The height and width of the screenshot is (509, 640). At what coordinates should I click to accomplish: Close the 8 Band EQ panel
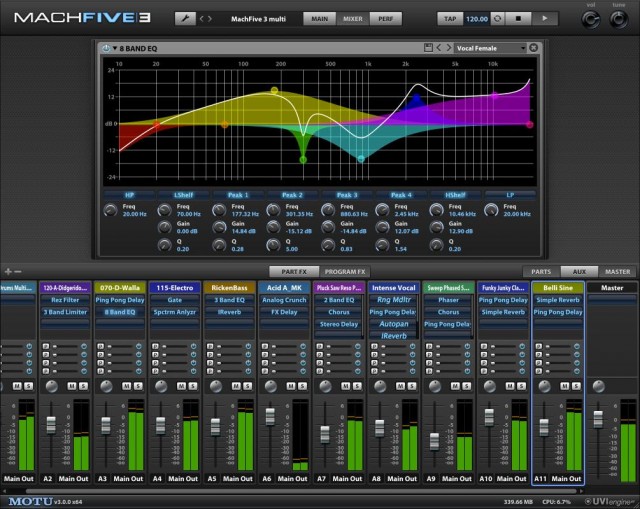tap(533, 47)
